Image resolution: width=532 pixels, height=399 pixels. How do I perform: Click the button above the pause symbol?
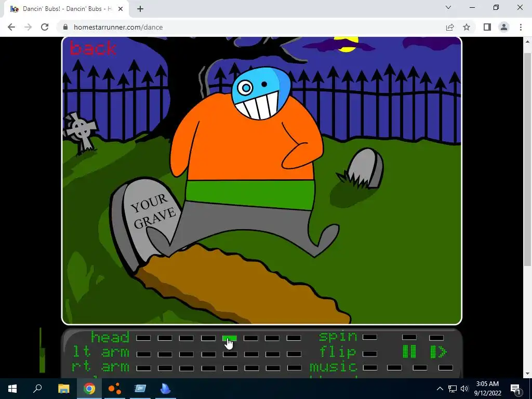point(409,337)
